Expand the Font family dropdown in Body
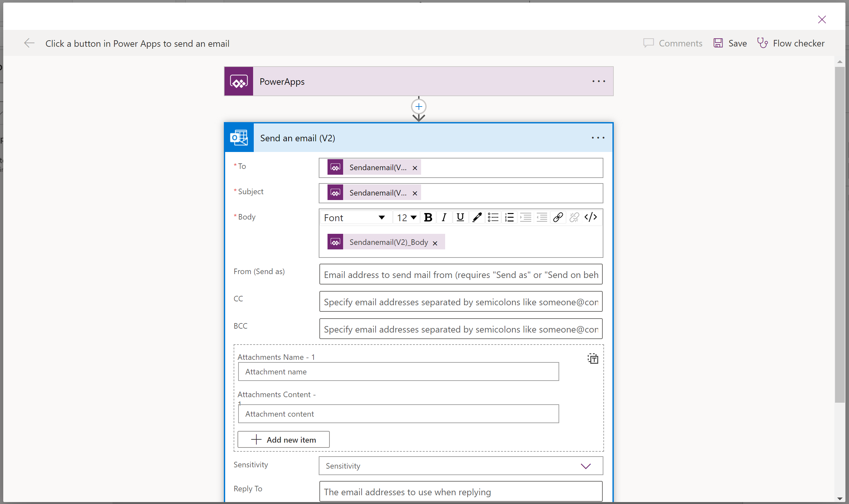Screen dimensions: 849x504 pos(381,217)
